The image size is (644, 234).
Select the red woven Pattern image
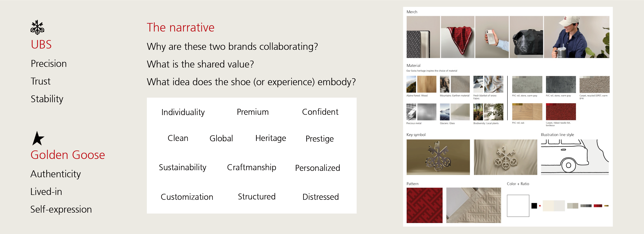click(x=424, y=205)
